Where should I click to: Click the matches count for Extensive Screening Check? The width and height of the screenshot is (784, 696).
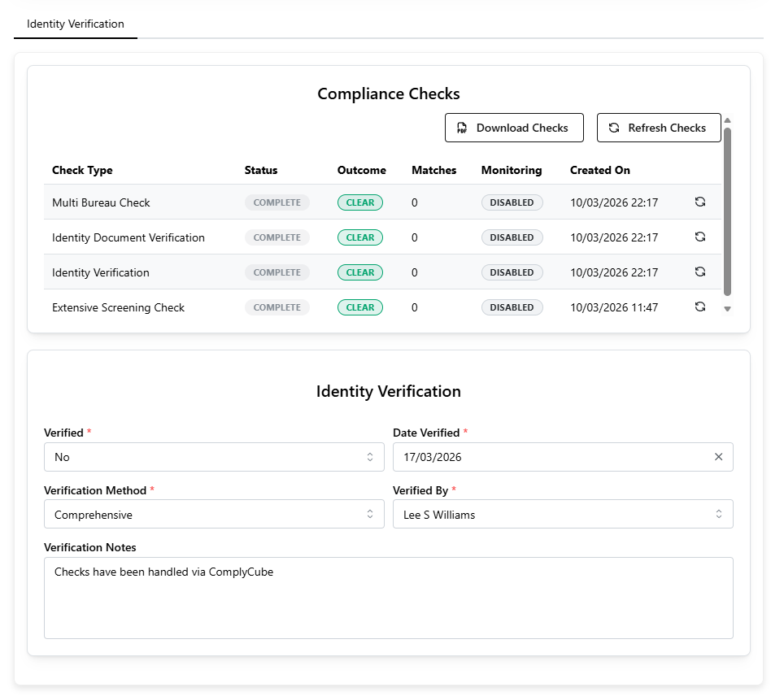coord(415,307)
